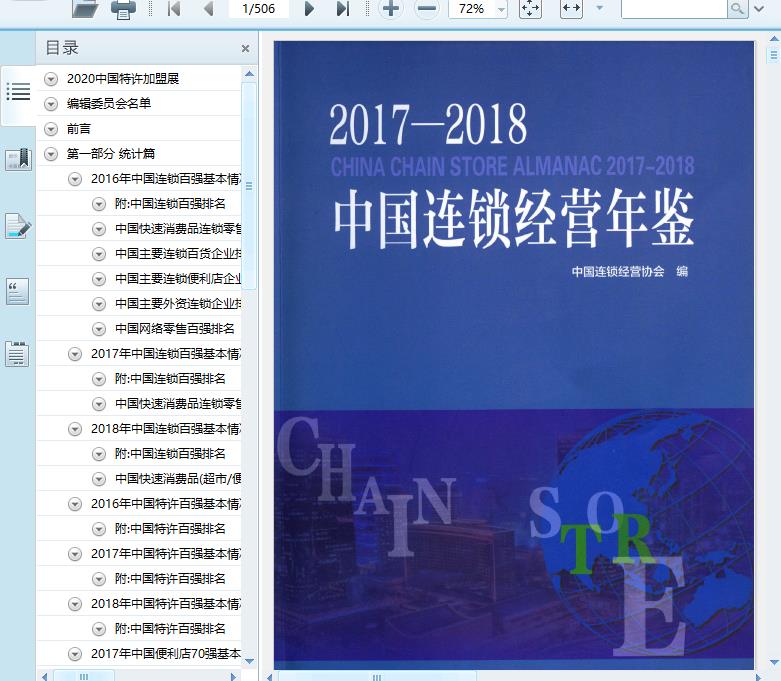Click the outline panel scroll-left arrow
This screenshot has height=681, width=781.
[44, 677]
